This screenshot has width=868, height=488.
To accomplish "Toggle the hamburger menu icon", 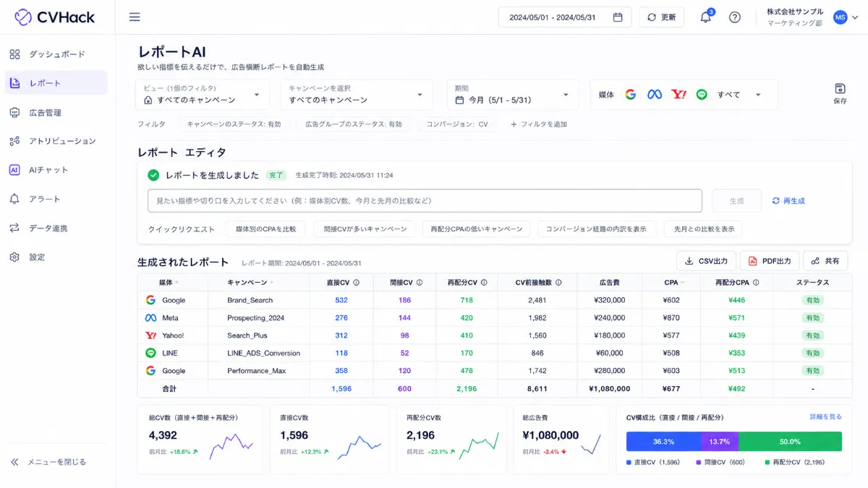I will 135,17.
